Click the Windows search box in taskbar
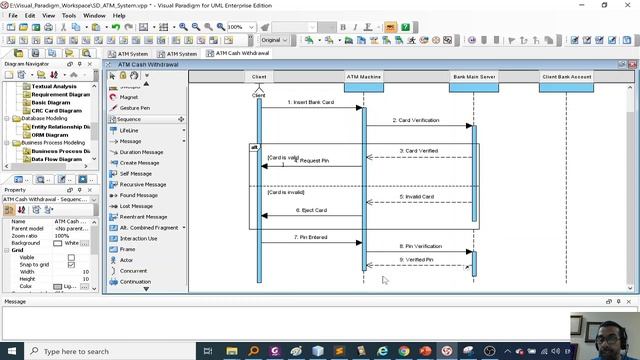The image size is (640, 360). [110, 351]
